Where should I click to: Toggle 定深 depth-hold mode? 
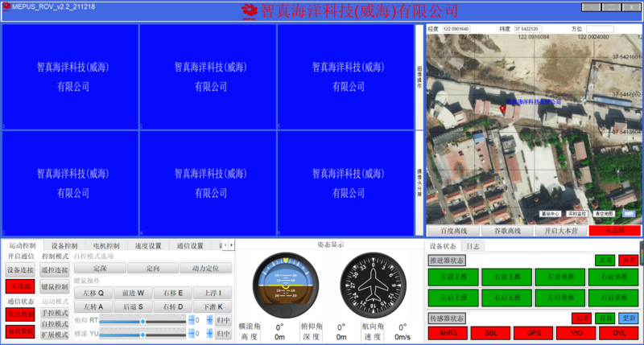pos(100,269)
